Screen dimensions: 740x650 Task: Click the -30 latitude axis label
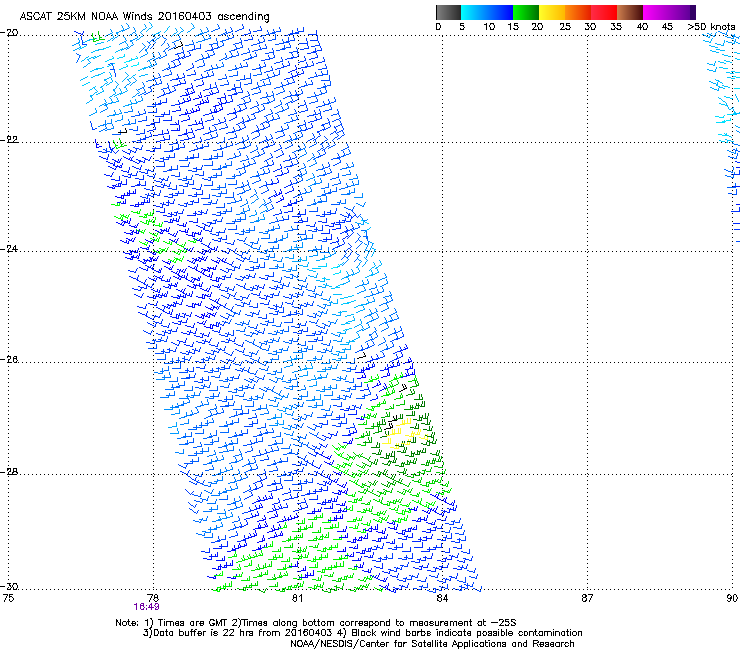(x=10, y=587)
